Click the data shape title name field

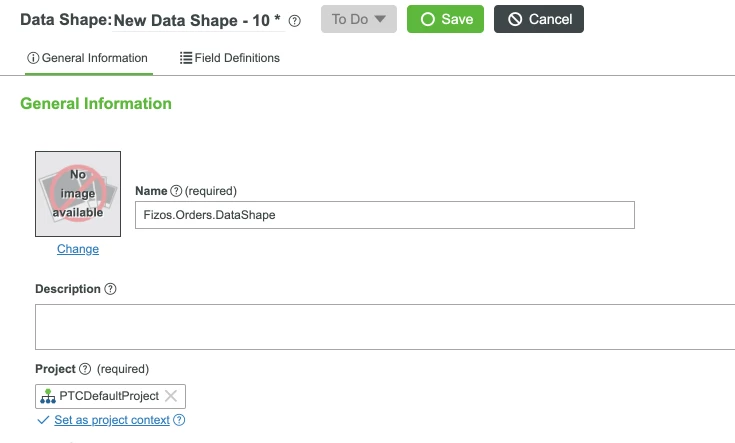198,19
